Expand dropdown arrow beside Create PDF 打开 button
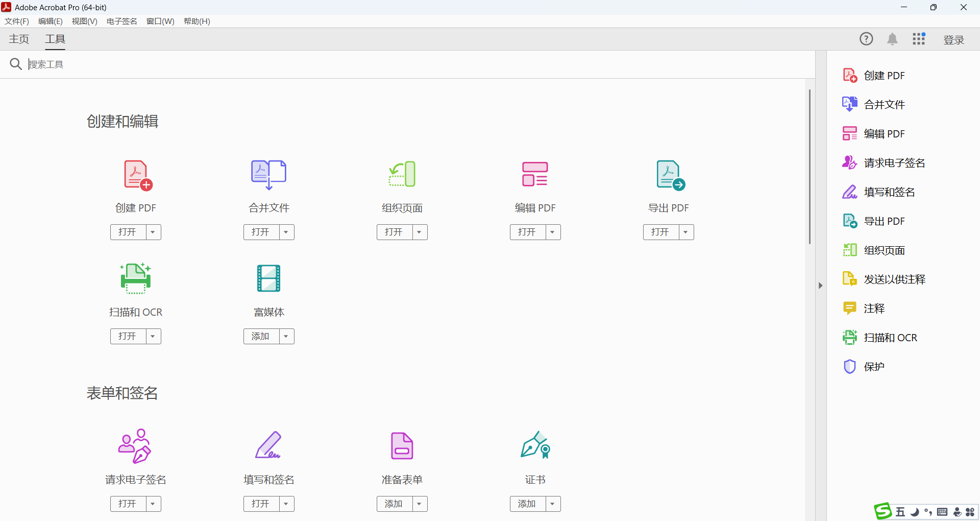Screen dimensions: 980x521 pos(153,232)
